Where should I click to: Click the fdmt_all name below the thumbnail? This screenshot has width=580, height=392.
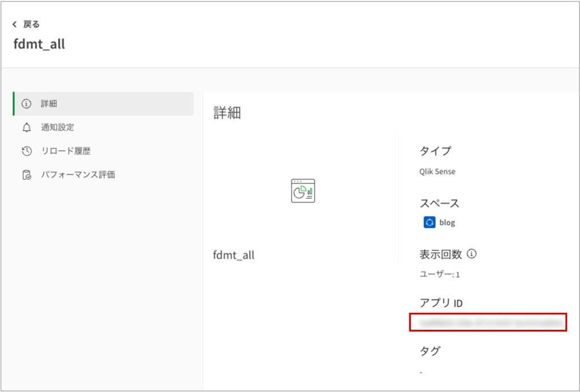pyautogui.click(x=233, y=255)
